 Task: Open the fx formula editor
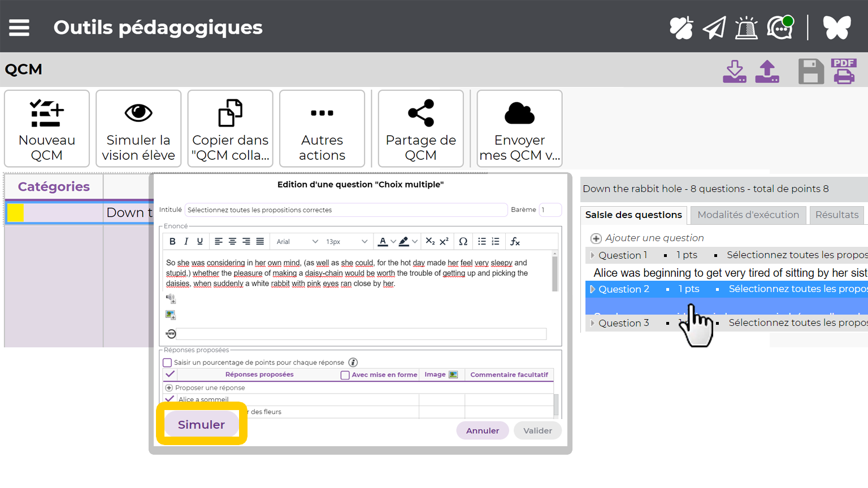[x=515, y=241]
